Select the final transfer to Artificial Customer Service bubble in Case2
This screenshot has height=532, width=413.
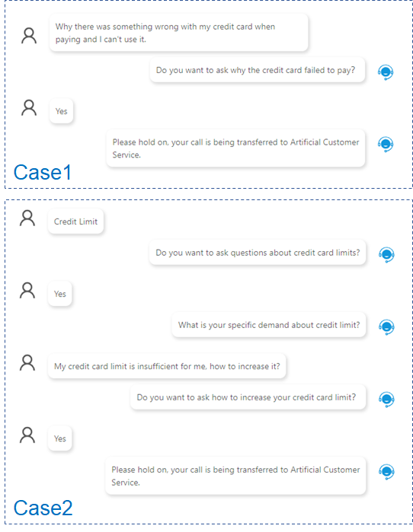pos(235,476)
